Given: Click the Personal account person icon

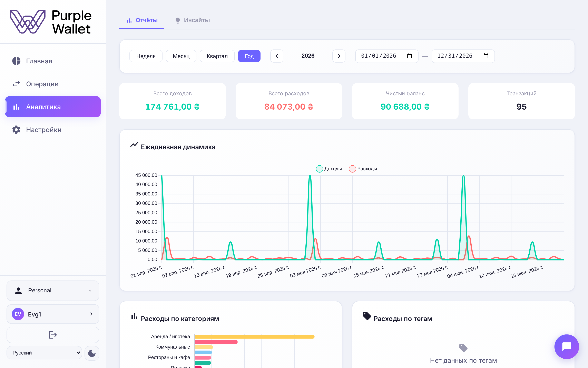Looking at the screenshot, I should click(18, 291).
